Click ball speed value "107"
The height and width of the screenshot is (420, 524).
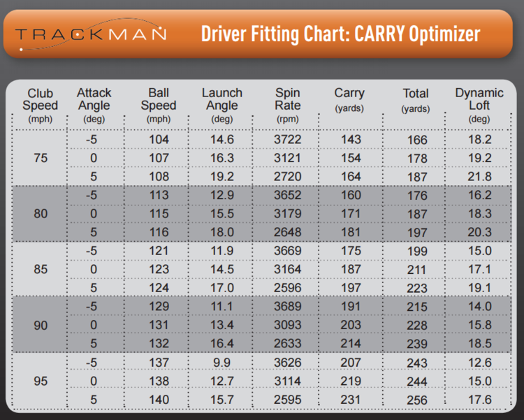point(159,158)
